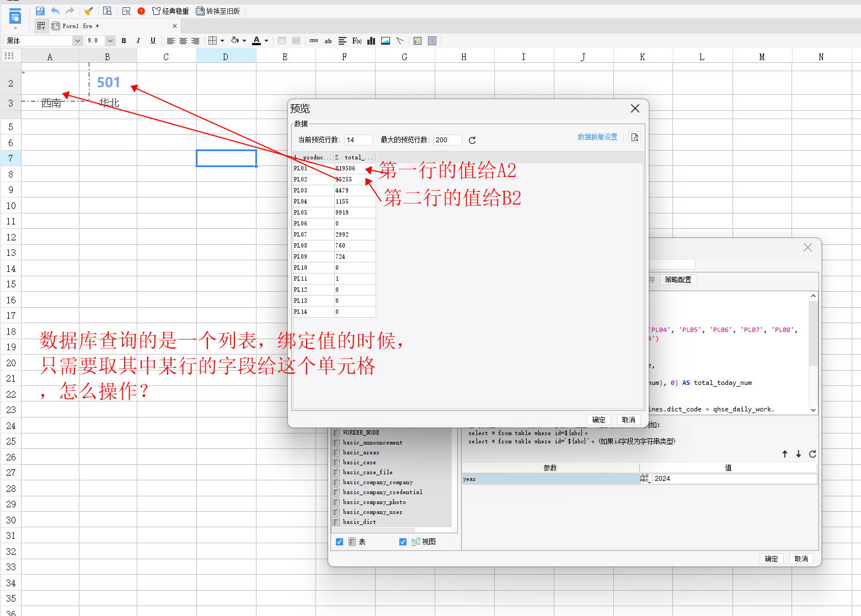
Task: Open the 数据脱敏设置 link
Action: coord(597,137)
